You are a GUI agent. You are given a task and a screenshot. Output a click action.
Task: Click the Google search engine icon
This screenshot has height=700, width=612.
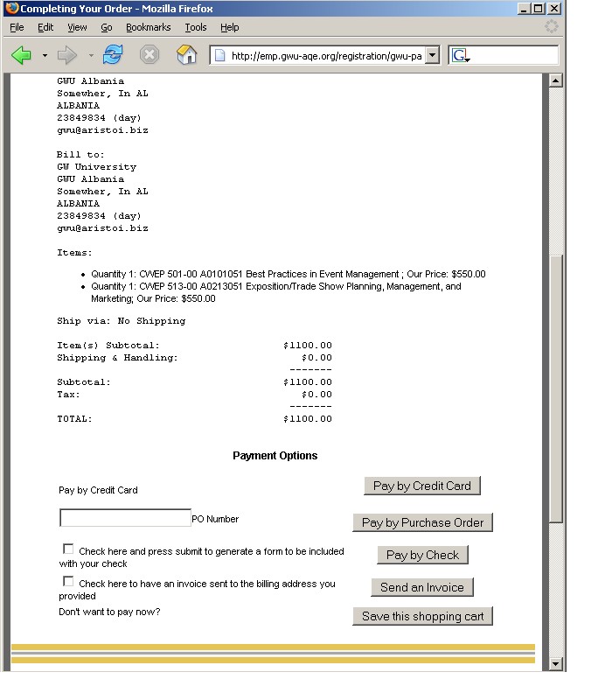click(461, 55)
